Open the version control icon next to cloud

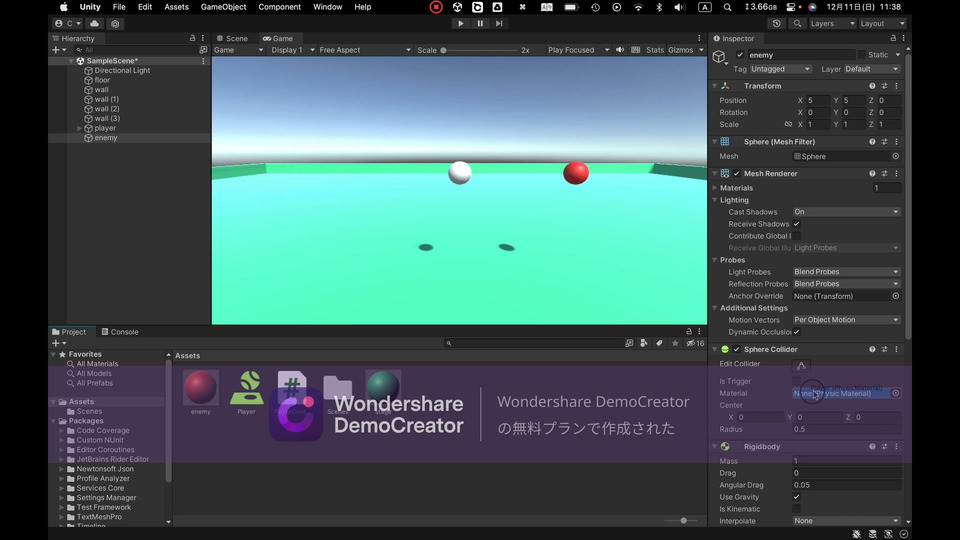pos(115,23)
